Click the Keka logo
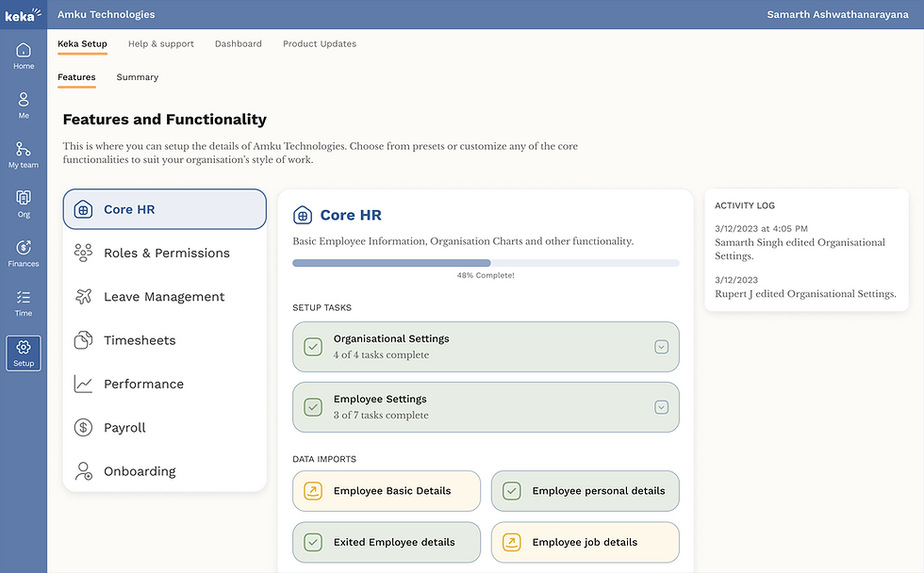 click(23, 14)
